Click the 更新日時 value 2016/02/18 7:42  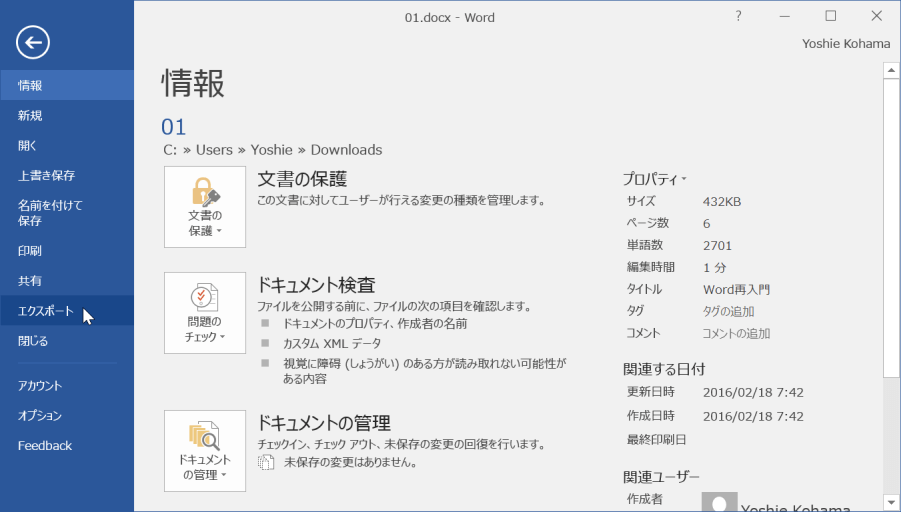pos(753,392)
